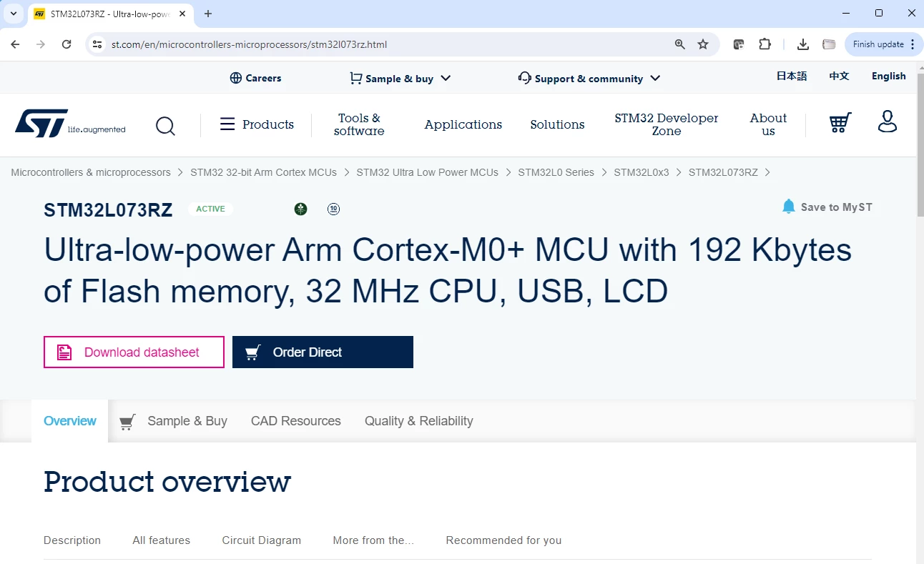Open the user account profile icon
The image size is (924, 564).
click(x=888, y=121)
